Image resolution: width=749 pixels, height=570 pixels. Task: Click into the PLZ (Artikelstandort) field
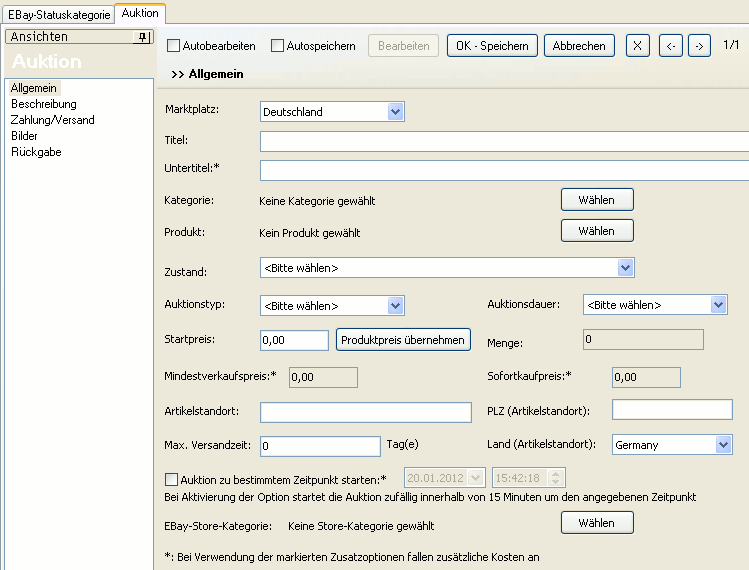point(672,410)
